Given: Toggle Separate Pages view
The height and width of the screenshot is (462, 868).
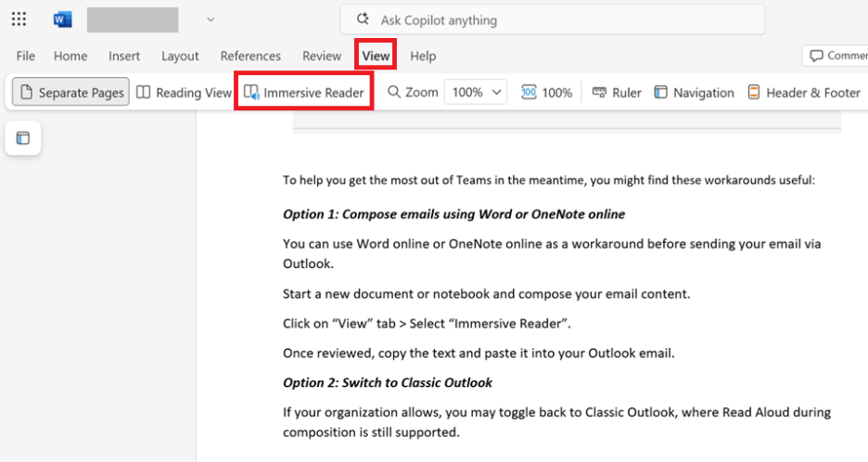Looking at the screenshot, I should pyautogui.click(x=70, y=92).
